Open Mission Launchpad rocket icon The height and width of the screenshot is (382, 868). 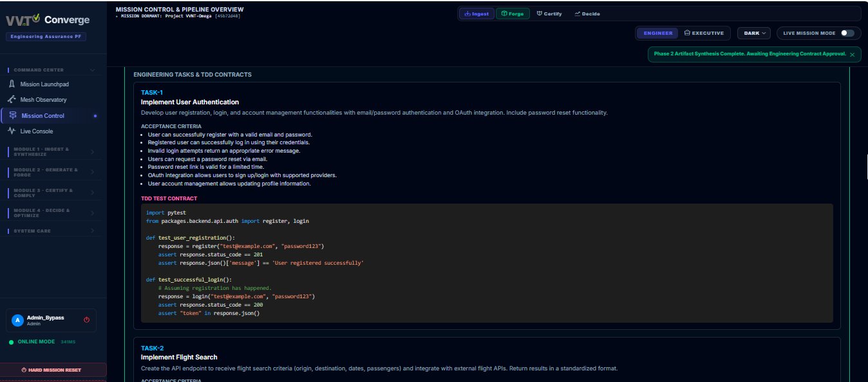(x=11, y=84)
